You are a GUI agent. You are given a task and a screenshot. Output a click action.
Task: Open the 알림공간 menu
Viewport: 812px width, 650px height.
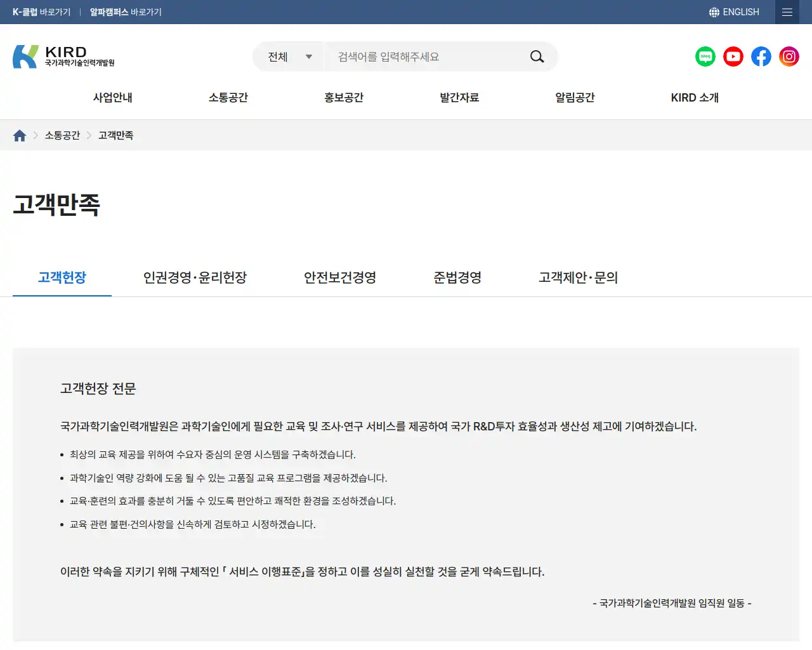point(575,97)
